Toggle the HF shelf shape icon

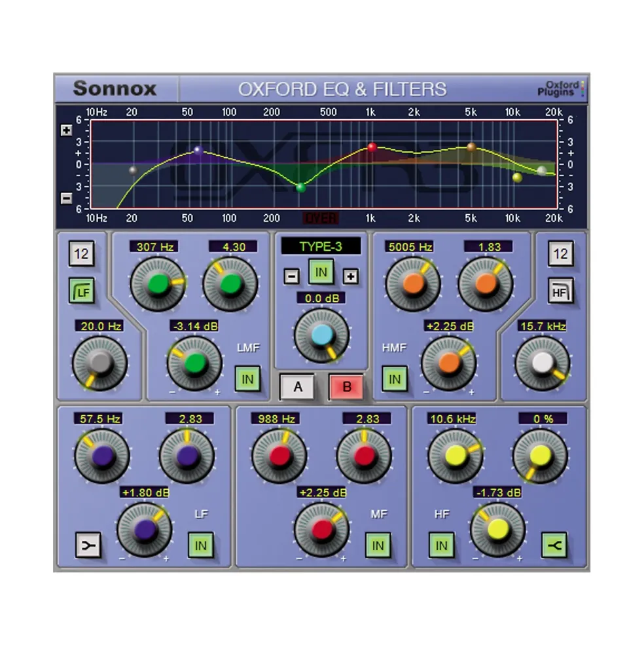click(554, 545)
